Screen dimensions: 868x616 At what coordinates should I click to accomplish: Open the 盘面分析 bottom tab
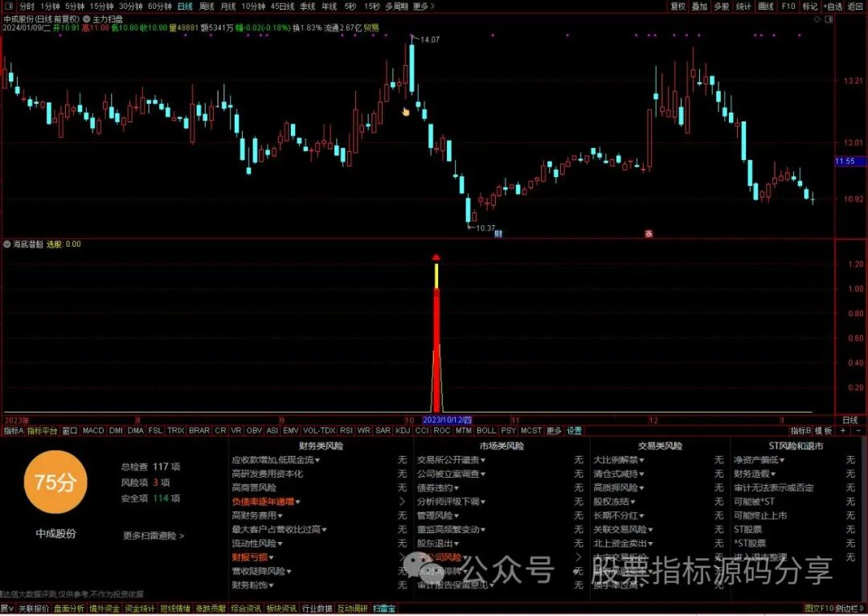click(69, 608)
